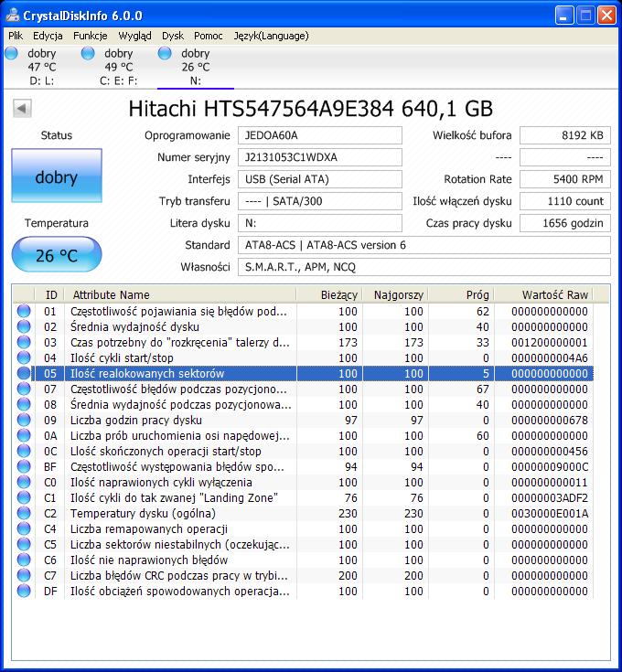This screenshot has height=672, width=622.
Task: Click status orb for attribute DF
Action: click(24, 591)
